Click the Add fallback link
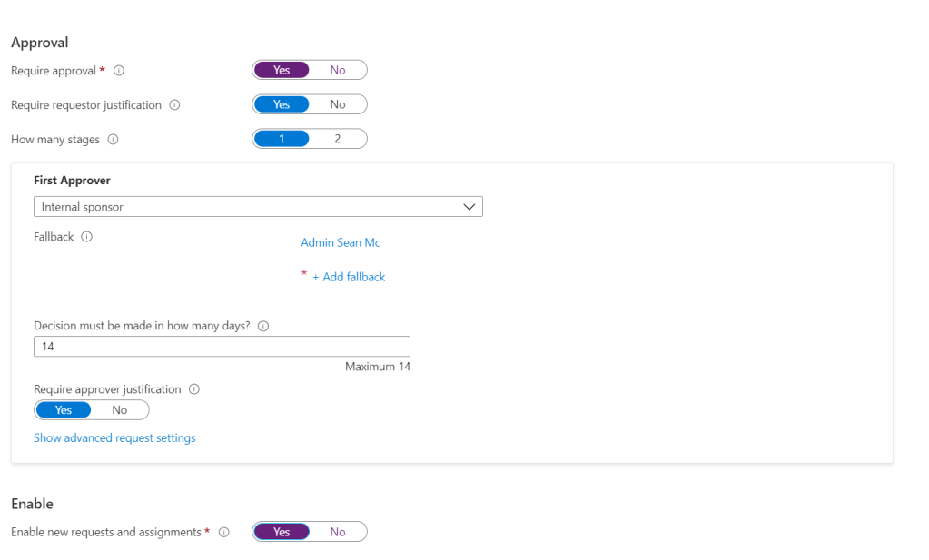This screenshot has width=929, height=560. pyautogui.click(x=349, y=277)
